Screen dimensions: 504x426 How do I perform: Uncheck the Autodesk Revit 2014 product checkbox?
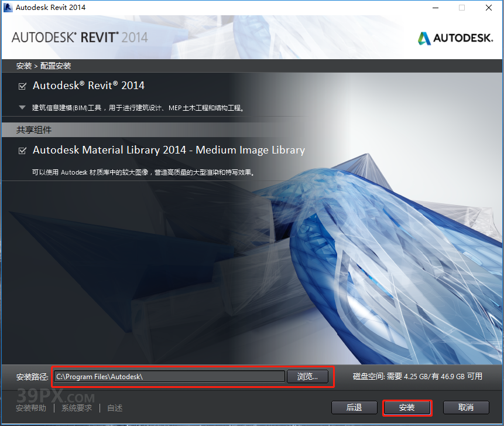(x=22, y=85)
